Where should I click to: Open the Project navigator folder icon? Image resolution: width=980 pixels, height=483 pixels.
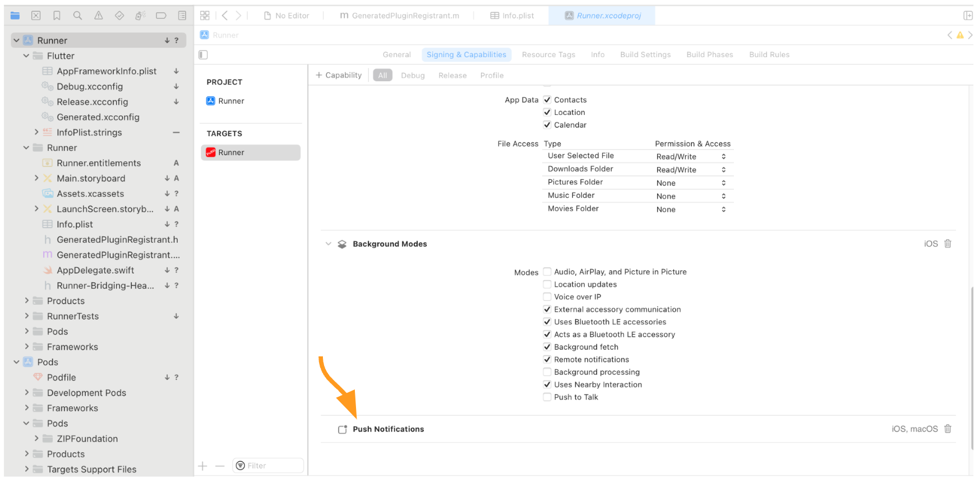point(15,16)
